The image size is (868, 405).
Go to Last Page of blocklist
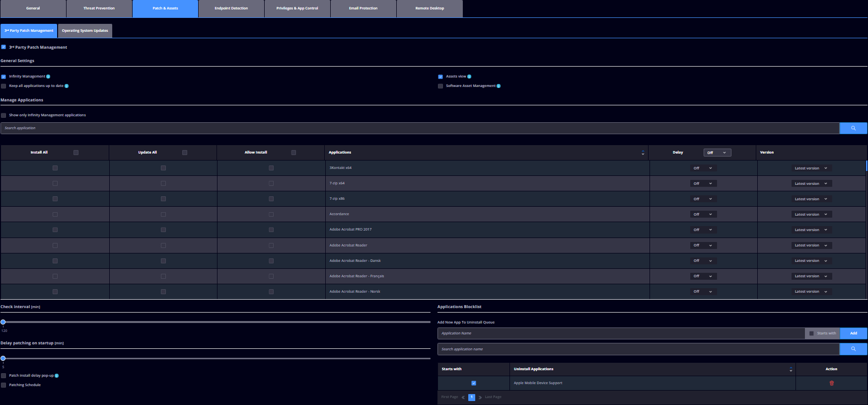click(493, 397)
